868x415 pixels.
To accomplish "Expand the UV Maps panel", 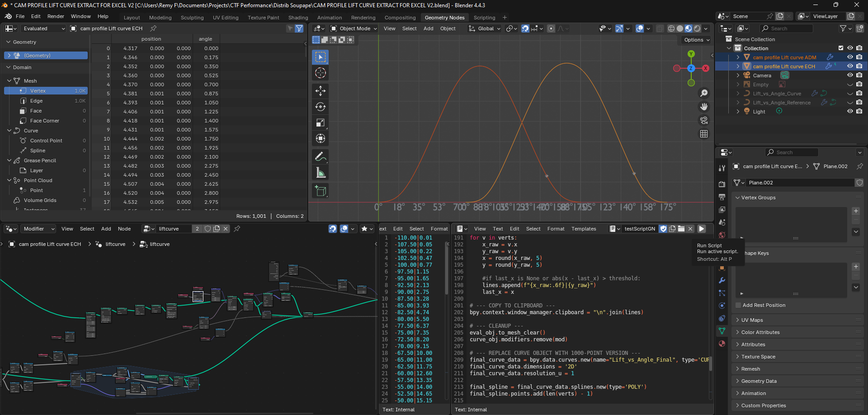I will 752,320.
